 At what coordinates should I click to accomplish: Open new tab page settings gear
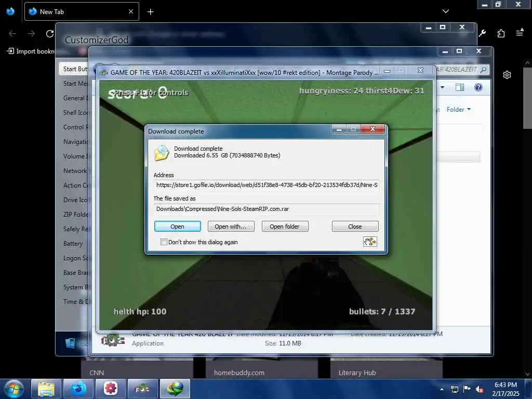tap(507, 75)
